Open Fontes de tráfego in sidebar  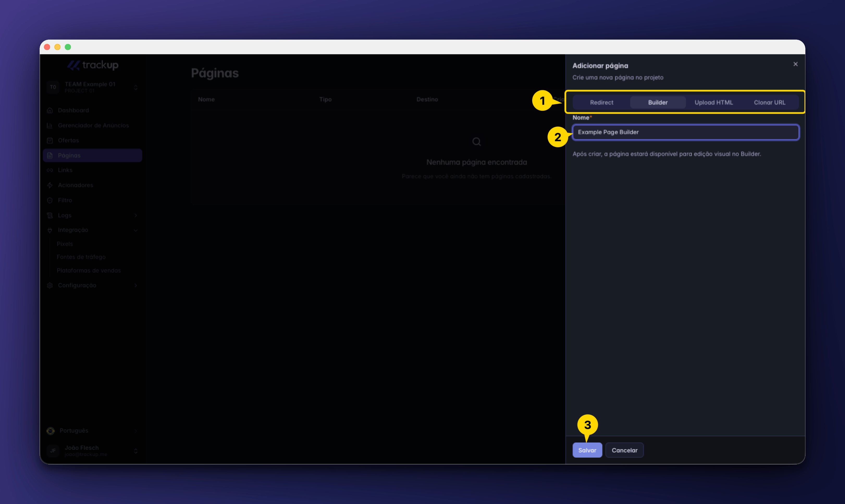pyautogui.click(x=81, y=257)
